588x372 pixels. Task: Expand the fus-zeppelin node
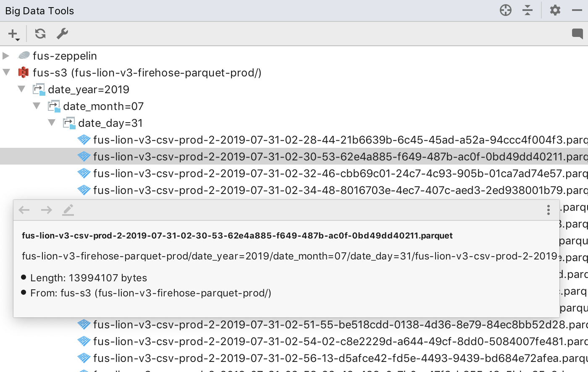pos(6,55)
